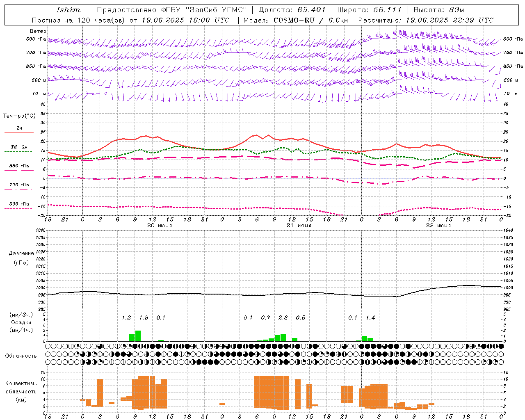Image resolution: width=525 pixels, height=420 pixels.
Task: Click the station name "Ishim" in the header
Action: coord(68,10)
